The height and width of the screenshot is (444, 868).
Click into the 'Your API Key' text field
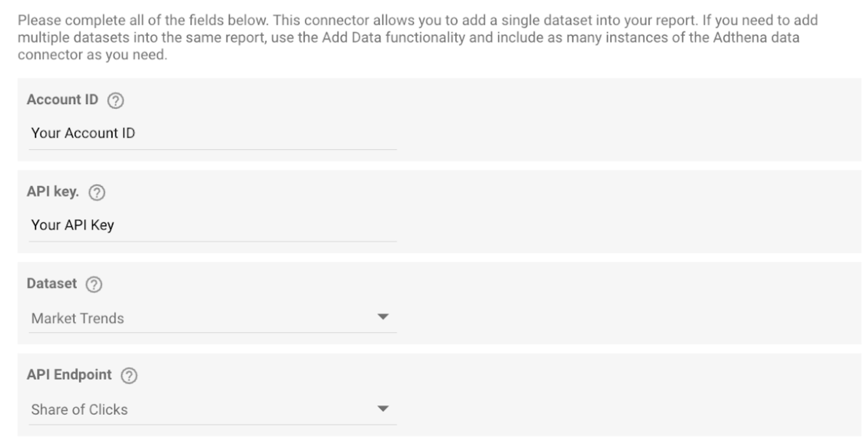(x=212, y=225)
